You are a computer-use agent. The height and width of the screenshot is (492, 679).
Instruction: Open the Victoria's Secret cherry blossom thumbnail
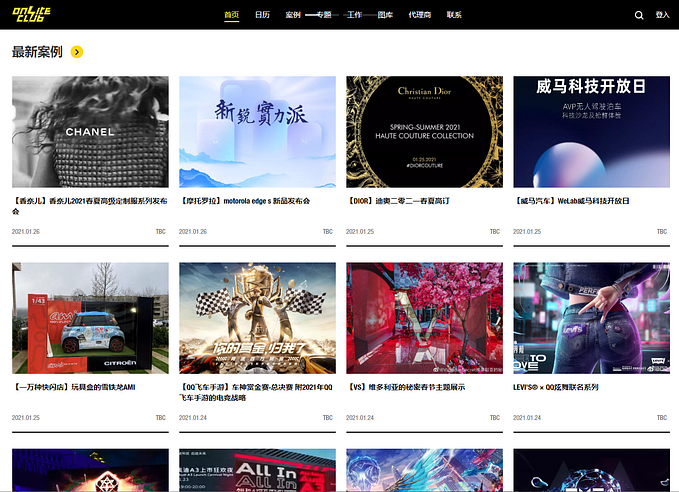(424, 318)
